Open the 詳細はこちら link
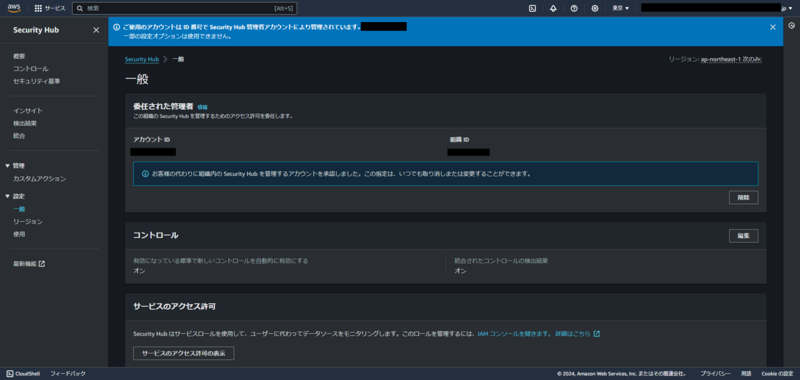 577,334
